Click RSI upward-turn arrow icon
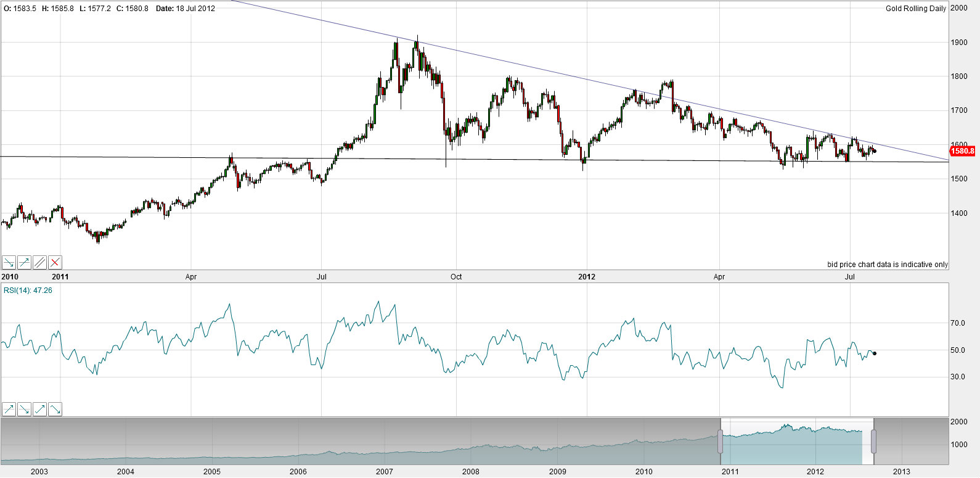 [x=40, y=409]
